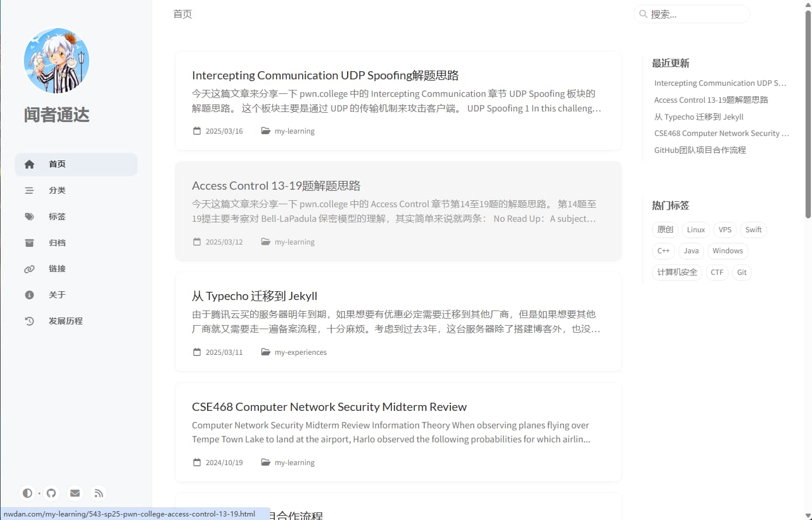This screenshot has width=812, height=520.
Task: Open GitHub团队项目合作流程 under 最近更新
Action: pos(699,150)
